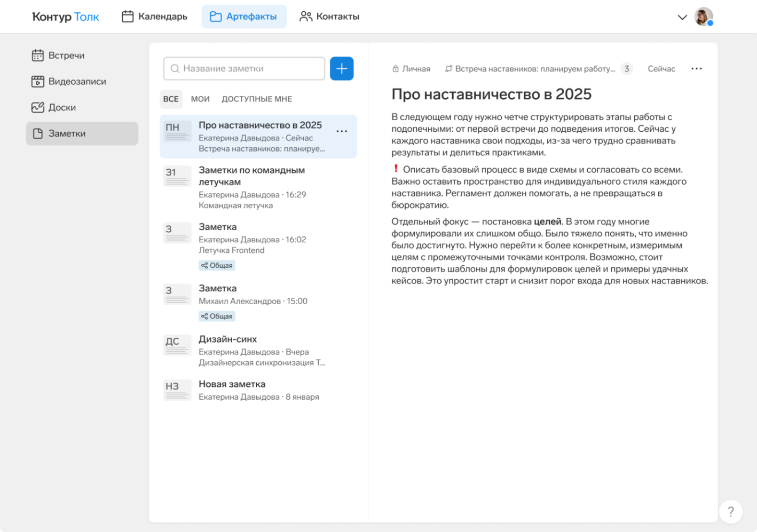Click the participant count badge 3

(627, 69)
